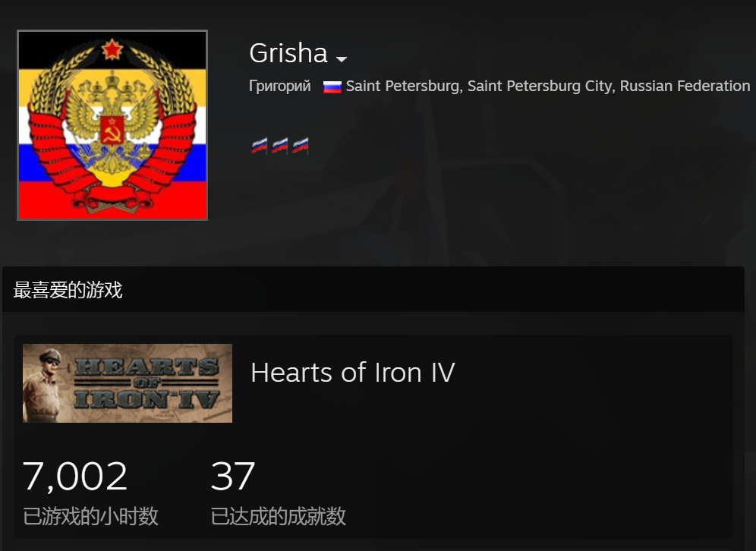Open the Hearts of Iron IV title link

click(x=352, y=373)
